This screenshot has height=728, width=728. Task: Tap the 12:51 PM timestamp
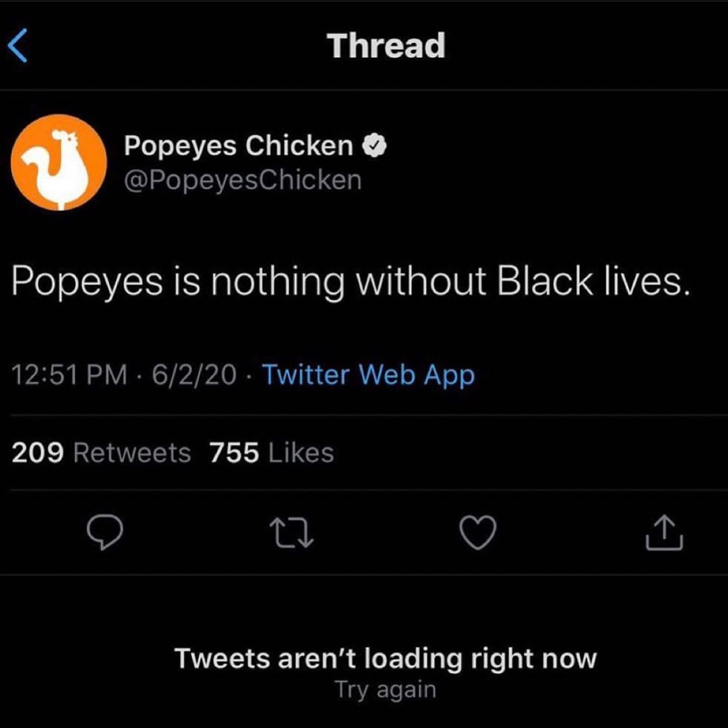(69, 375)
